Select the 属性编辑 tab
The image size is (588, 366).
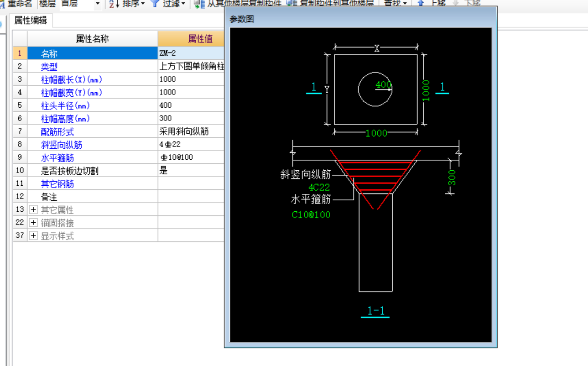tap(31, 20)
